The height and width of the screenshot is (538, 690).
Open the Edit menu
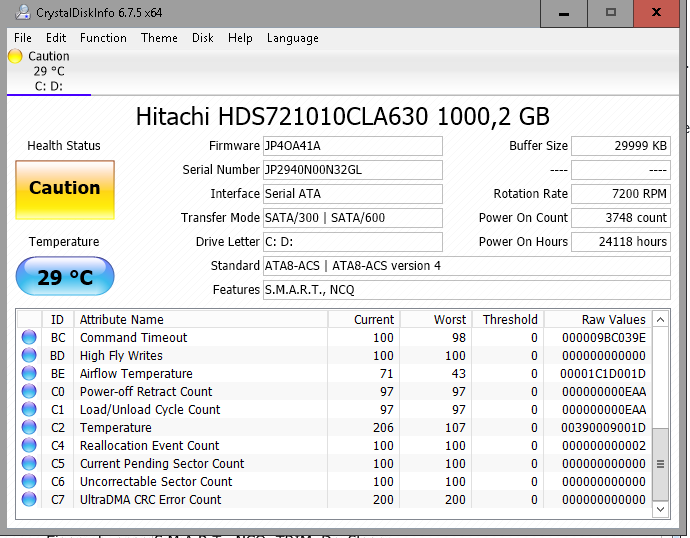(56, 38)
